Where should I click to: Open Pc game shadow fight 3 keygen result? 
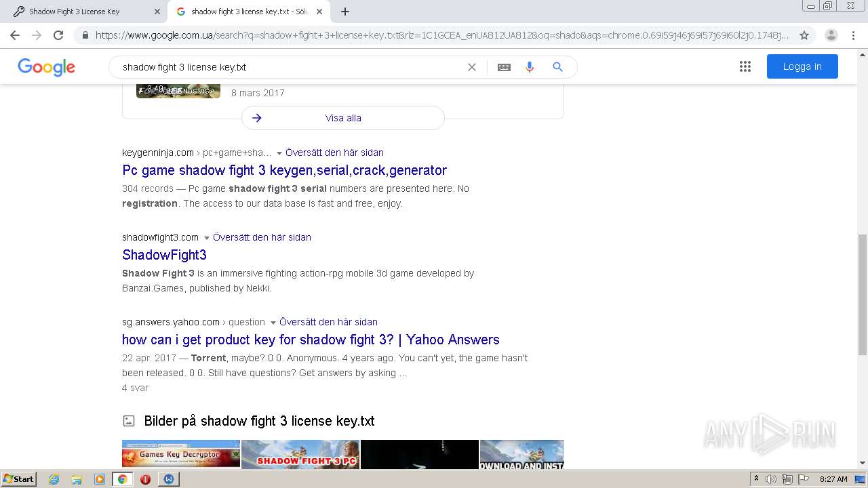284,170
